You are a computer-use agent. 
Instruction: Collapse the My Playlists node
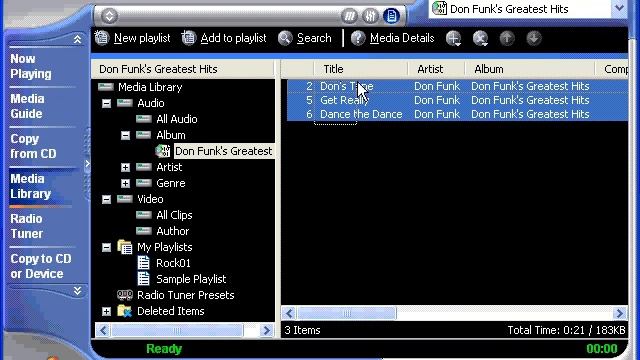(x=107, y=247)
